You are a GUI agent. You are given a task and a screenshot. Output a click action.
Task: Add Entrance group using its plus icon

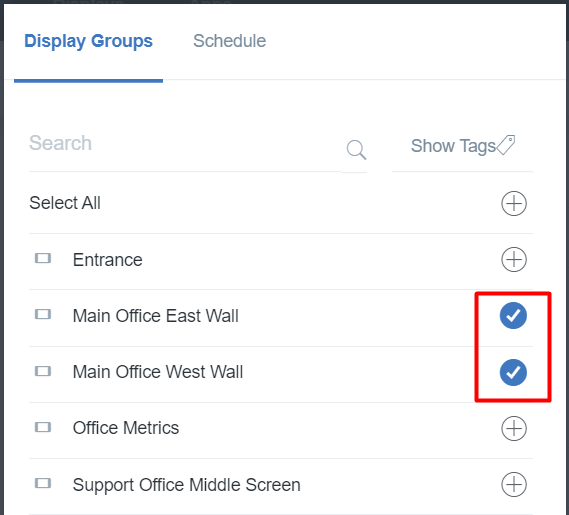(514, 259)
